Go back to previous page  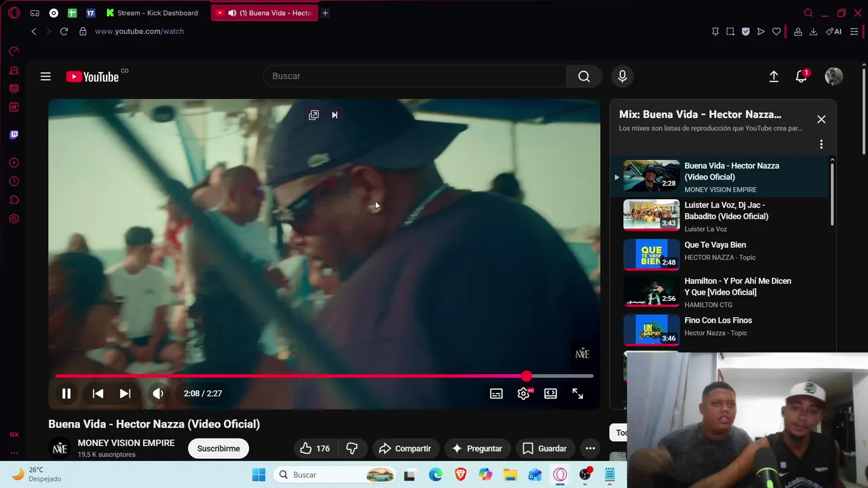pos(34,31)
